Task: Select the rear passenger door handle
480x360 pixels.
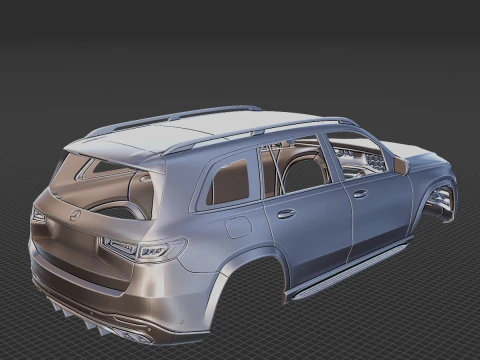Action: [x=286, y=214]
